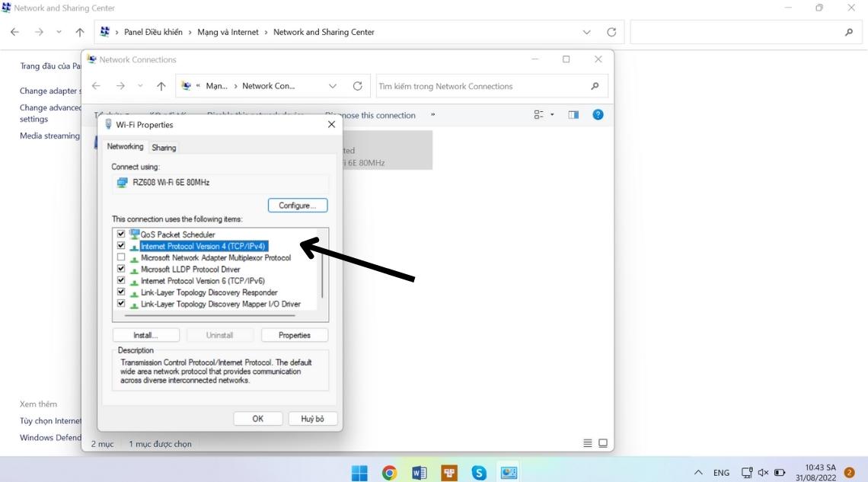Click muted volume tray icon
868x482 pixels.
(x=764, y=473)
